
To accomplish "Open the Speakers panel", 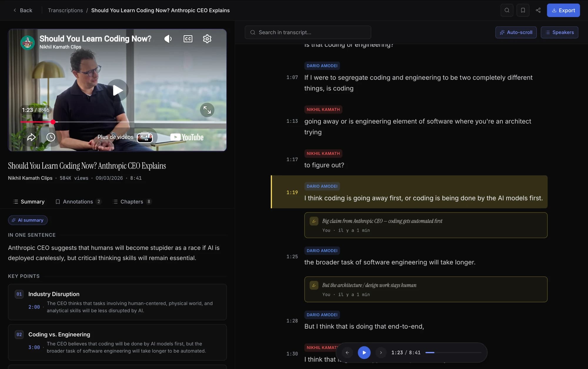I will [559, 32].
